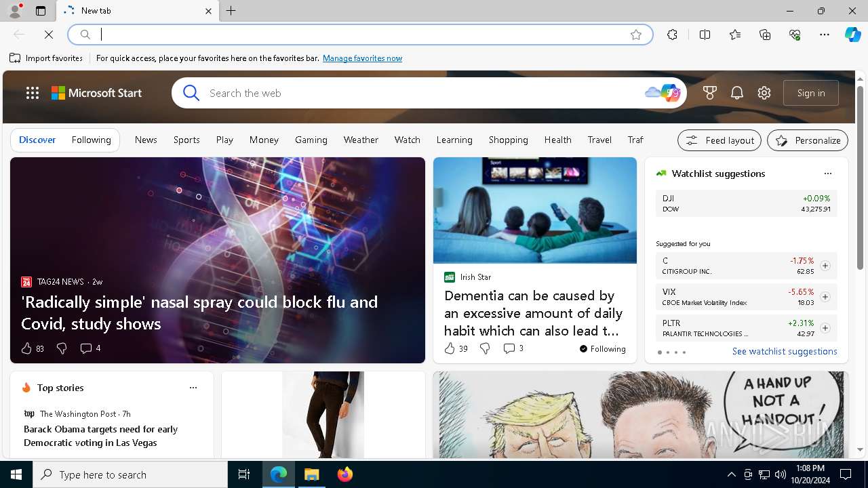Open page settings gear icon

pyautogui.click(x=764, y=93)
